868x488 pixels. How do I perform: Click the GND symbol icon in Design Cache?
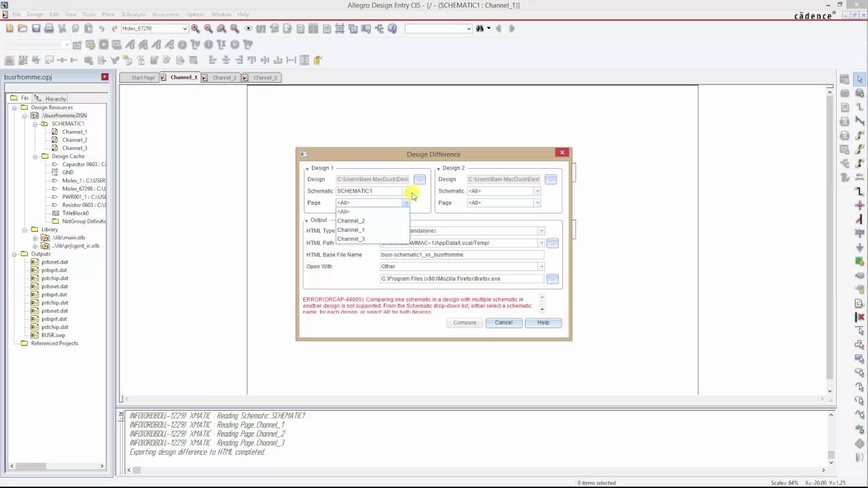click(x=55, y=172)
